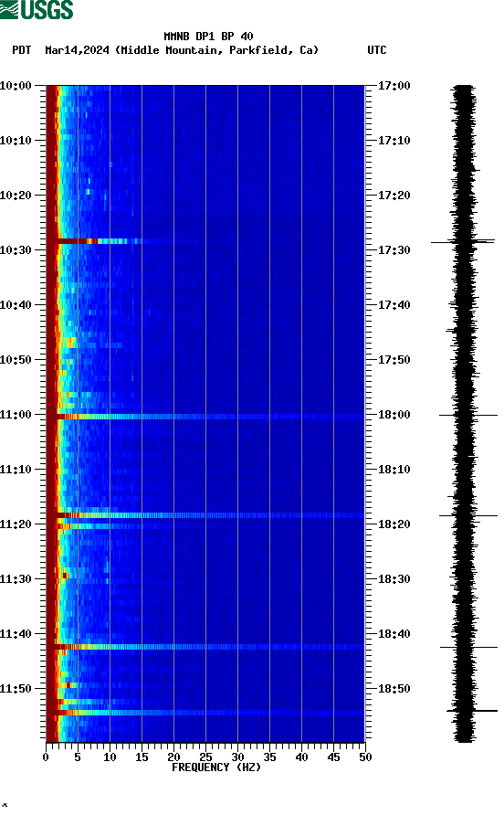
Task: Click the "40" frequency axis label
Action: click(301, 757)
